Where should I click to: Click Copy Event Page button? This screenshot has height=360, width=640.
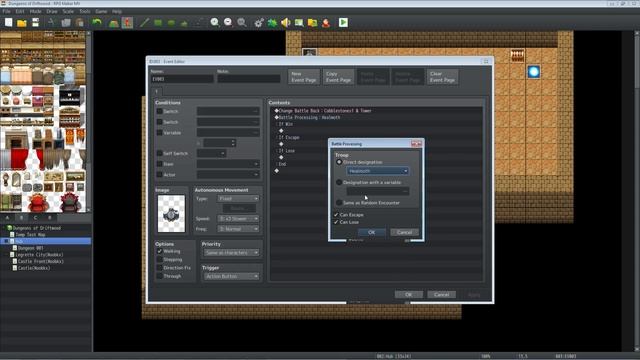[338, 77]
